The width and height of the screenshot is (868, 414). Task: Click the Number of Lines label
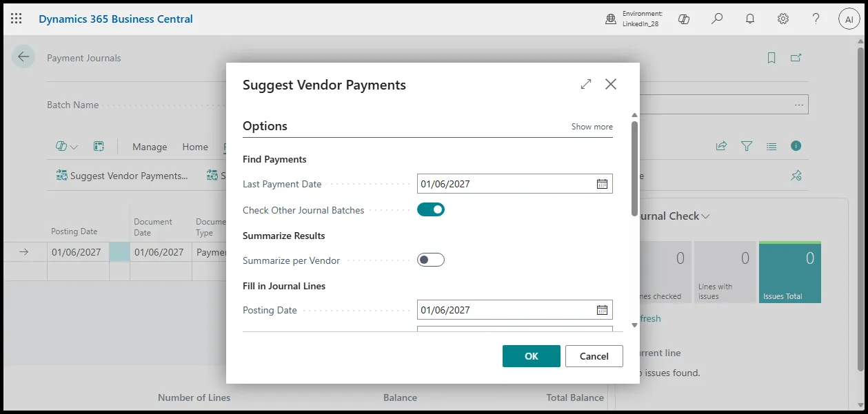click(x=194, y=397)
